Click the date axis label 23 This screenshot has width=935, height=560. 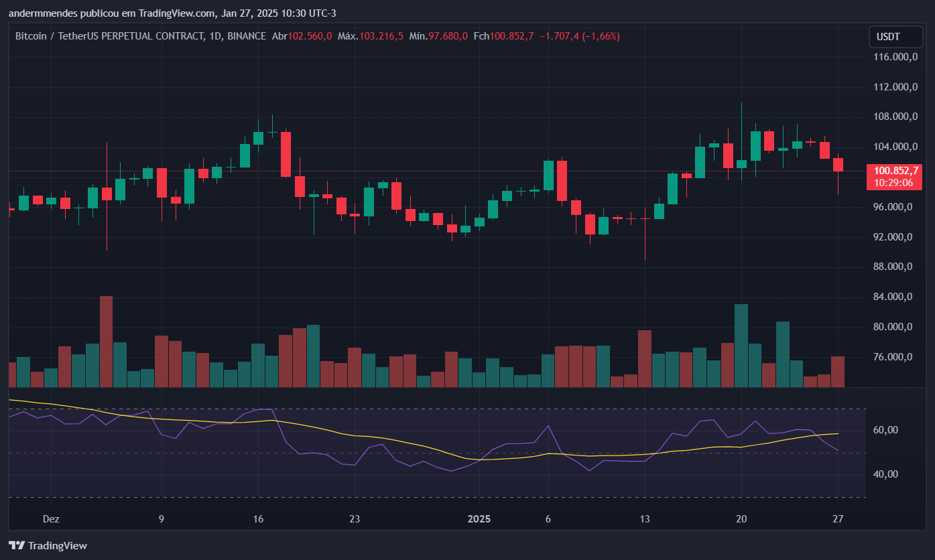355,519
